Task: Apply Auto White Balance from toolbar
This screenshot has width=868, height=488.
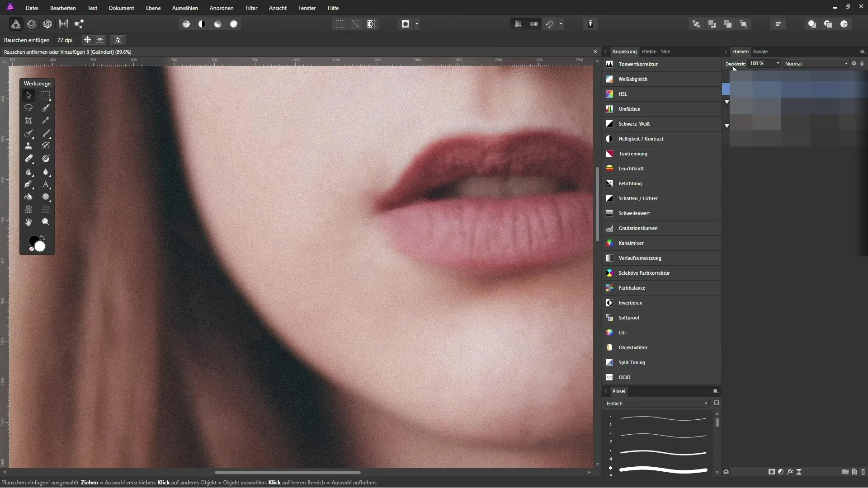Action: (234, 24)
